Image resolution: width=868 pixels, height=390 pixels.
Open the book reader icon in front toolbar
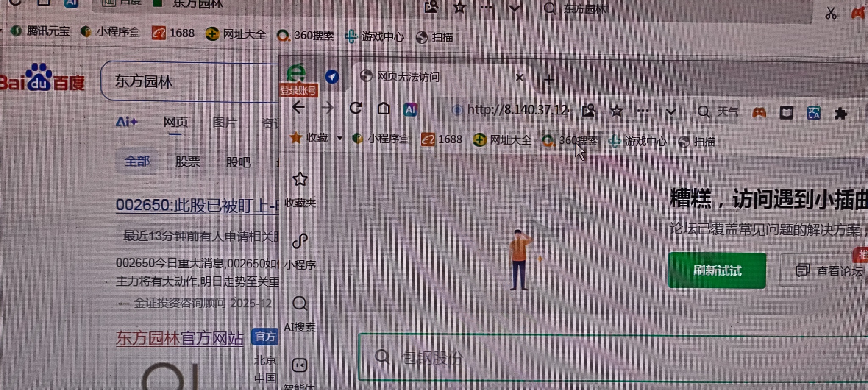tap(787, 113)
